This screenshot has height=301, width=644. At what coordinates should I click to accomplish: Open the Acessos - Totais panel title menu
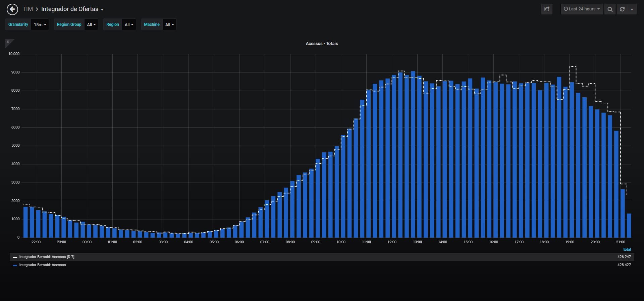[322, 44]
